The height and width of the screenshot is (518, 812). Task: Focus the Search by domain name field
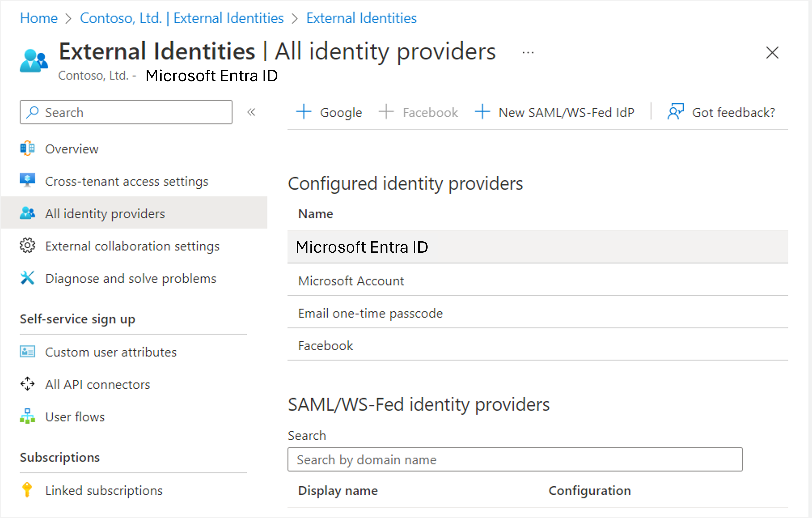[x=515, y=459]
